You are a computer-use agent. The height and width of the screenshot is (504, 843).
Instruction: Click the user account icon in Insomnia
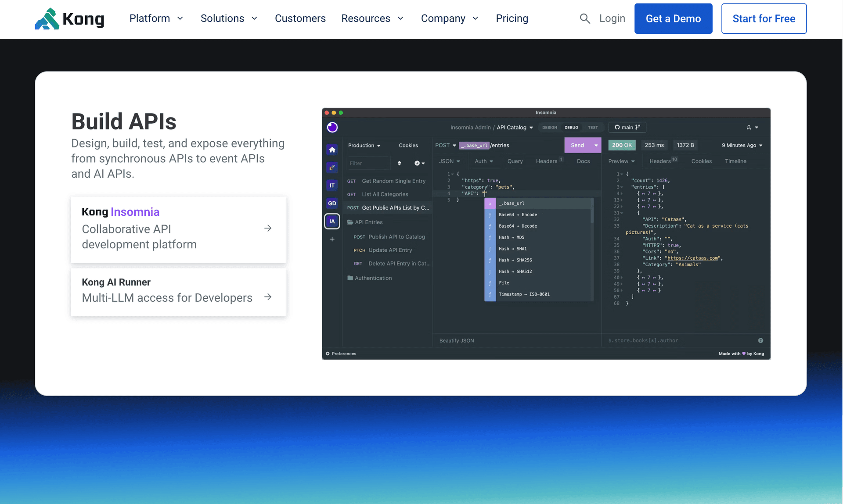752,128
